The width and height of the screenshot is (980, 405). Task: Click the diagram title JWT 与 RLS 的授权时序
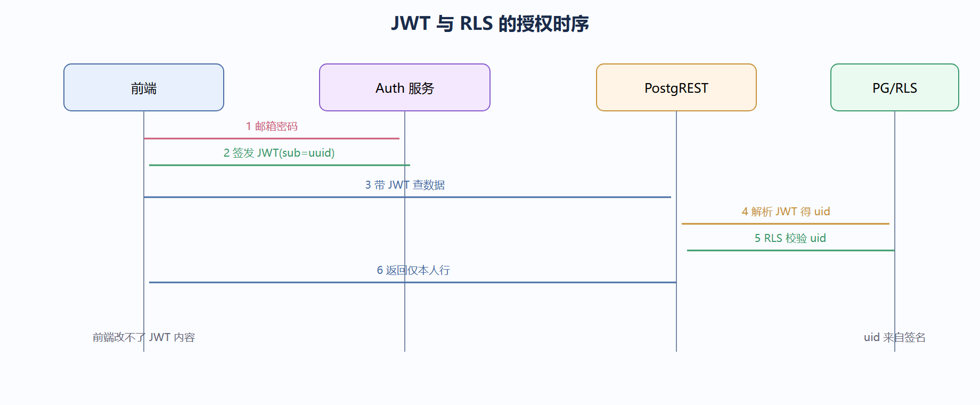point(490,23)
